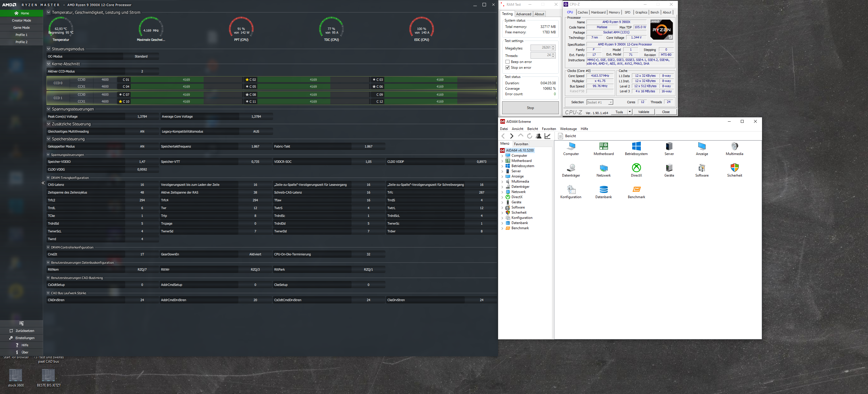Collapse the Speichersteuerung section
Viewport: 868px width, 394px height.
49,139
